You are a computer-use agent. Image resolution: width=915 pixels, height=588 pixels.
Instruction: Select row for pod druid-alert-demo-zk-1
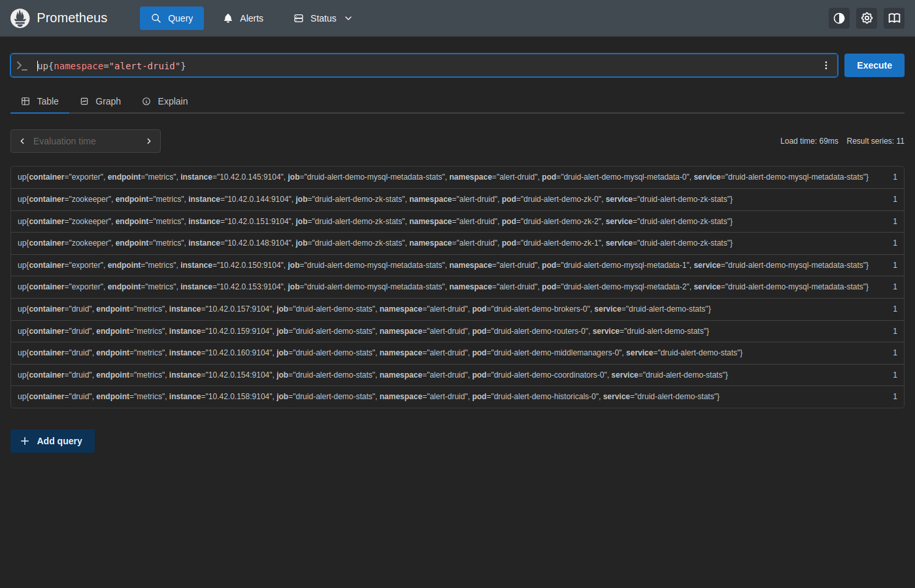tap(457, 243)
